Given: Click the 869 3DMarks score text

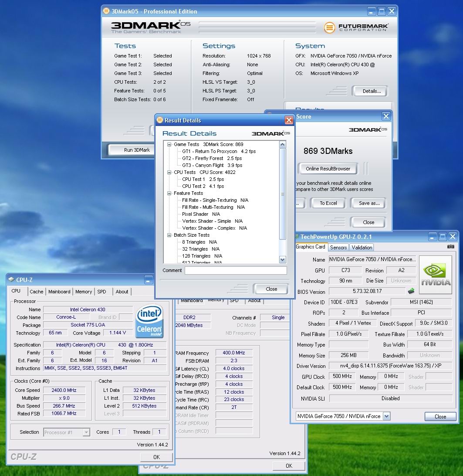Looking at the screenshot, I should pyautogui.click(x=328, y=151).
